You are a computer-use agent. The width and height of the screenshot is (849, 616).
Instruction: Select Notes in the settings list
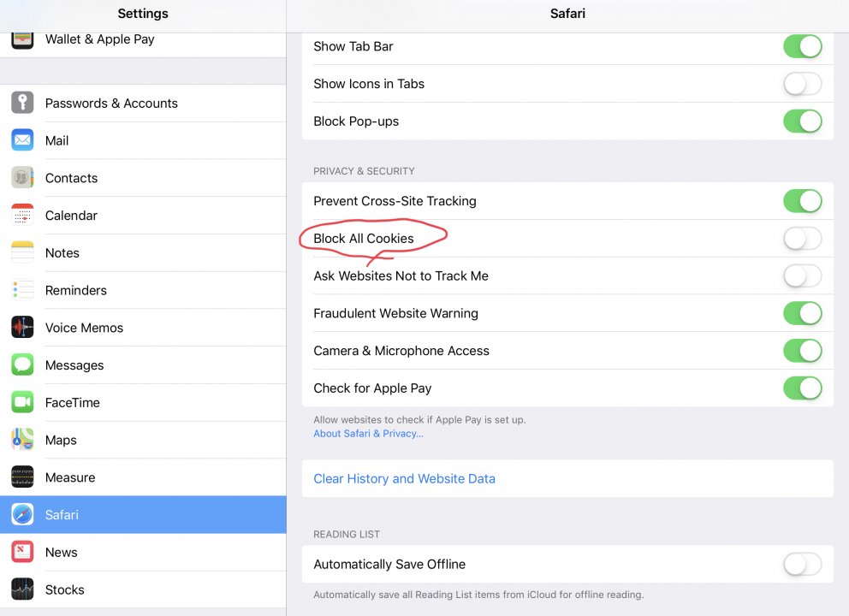[x=62, y=253]
